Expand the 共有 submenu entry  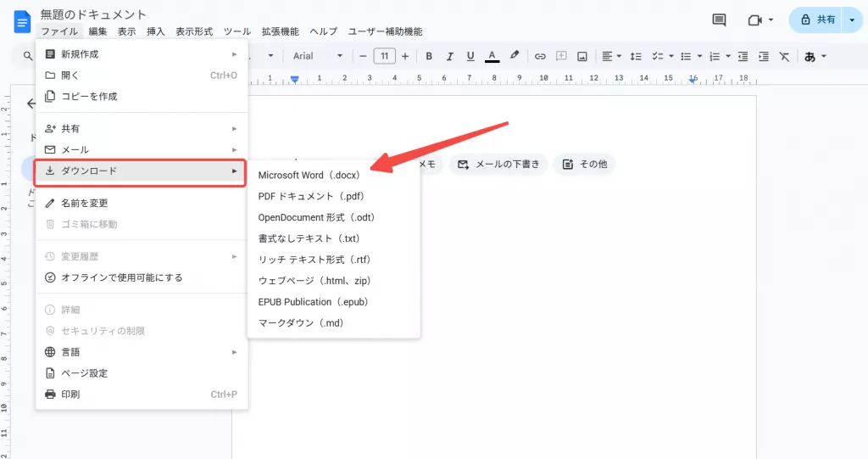[x=142, y=129]
